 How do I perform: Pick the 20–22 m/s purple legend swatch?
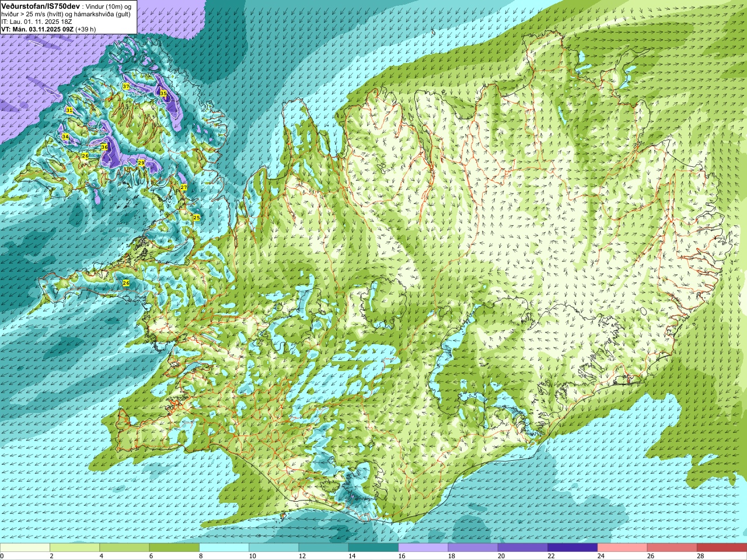click(523, 548)
